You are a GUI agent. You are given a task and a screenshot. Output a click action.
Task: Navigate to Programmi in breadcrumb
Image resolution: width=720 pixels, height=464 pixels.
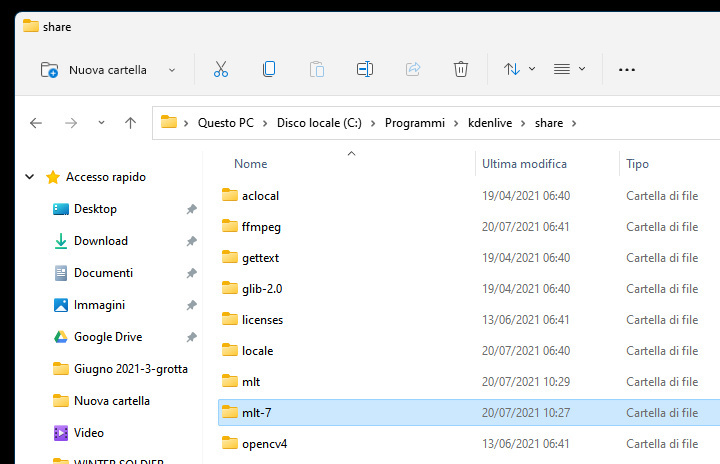point(415,123)
